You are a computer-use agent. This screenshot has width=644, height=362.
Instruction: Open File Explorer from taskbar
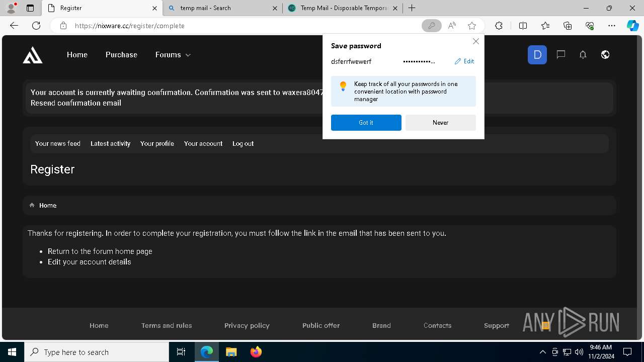[x=231, y=352]
